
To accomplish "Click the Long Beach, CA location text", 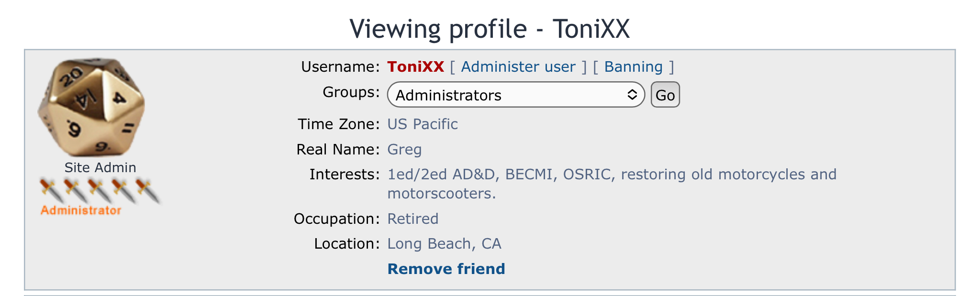I will point(444,244).
